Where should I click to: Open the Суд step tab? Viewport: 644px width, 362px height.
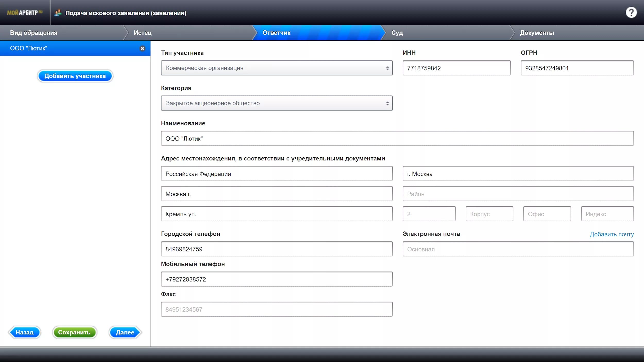[x=397, y=33]
